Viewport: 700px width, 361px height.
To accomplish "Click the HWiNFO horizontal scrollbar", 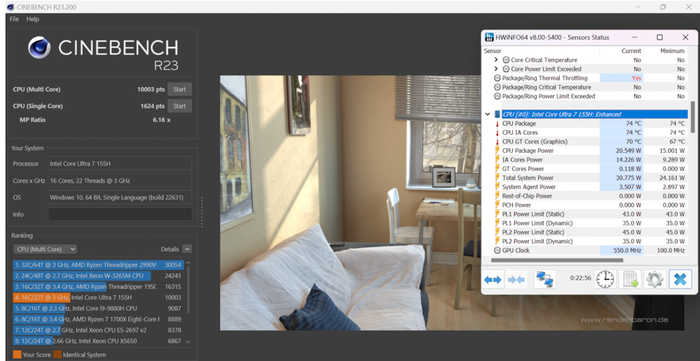I will click(x=557, y=260).
